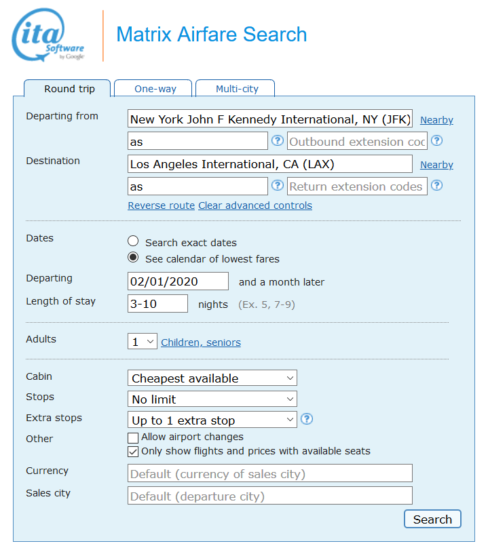This screenshot has height=550, width=488.
Task: Click the Reverse route link
Action: click(161, 206)
